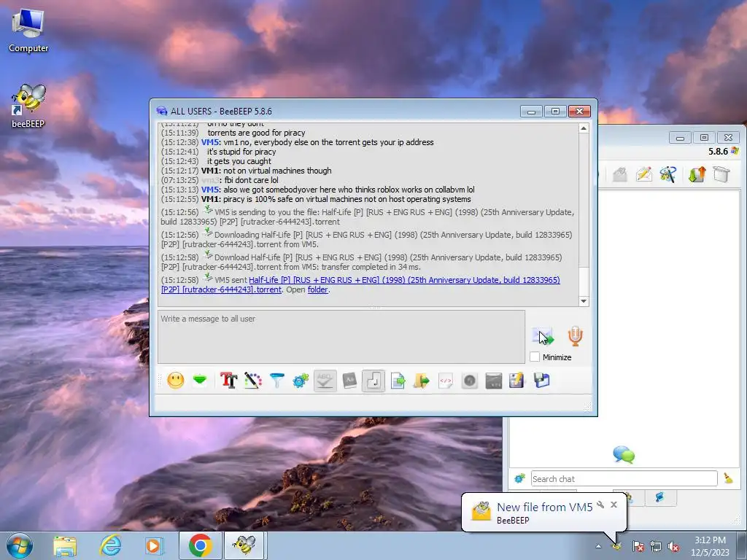747x560 pixels.
Task: Click the gear icon beside Search chat
Action: click(519, 478)
